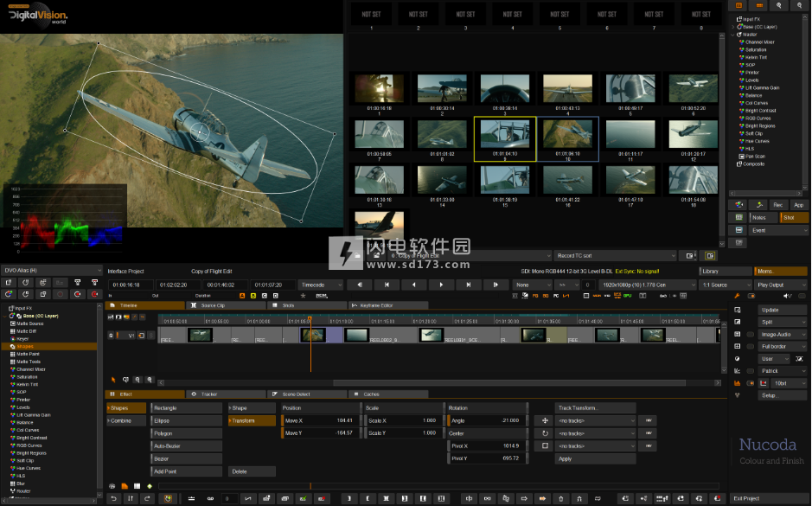The image size is (812, 506).
Task: Open the Split dropdown
Action: coord(783,322)
